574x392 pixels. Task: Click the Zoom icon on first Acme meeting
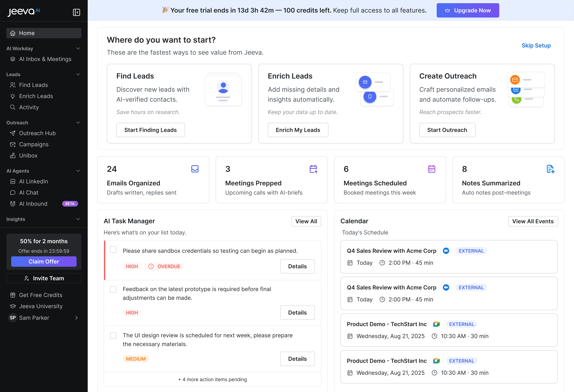[x=446, y=251]
